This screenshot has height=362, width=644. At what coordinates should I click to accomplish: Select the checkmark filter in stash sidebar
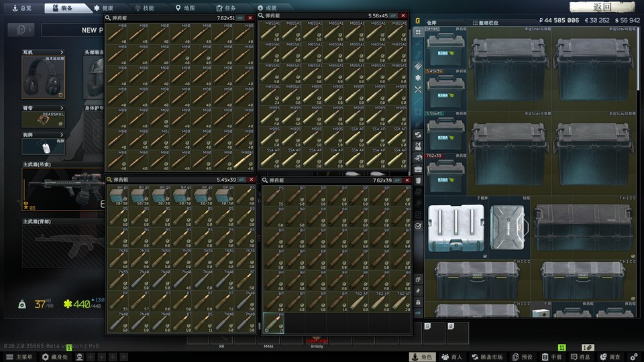tap(418, 226)
